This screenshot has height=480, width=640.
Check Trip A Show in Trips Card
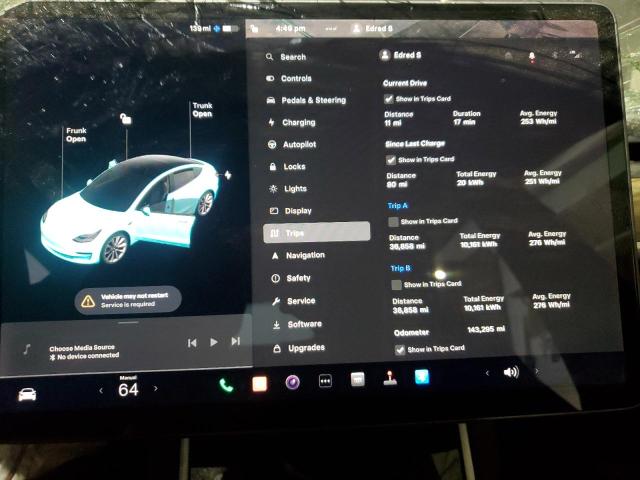point(393,222)
